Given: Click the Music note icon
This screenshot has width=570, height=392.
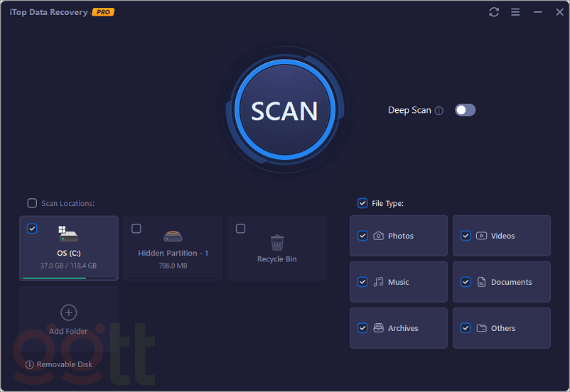Looking at the screenshot, I should coord(379,282).
